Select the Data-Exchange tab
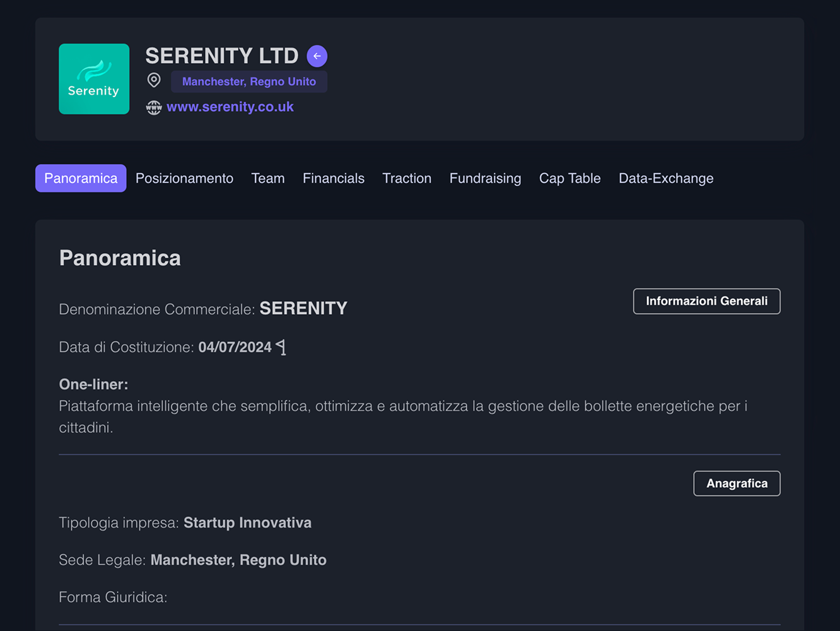The image size is (840, 631). [666, 179]
